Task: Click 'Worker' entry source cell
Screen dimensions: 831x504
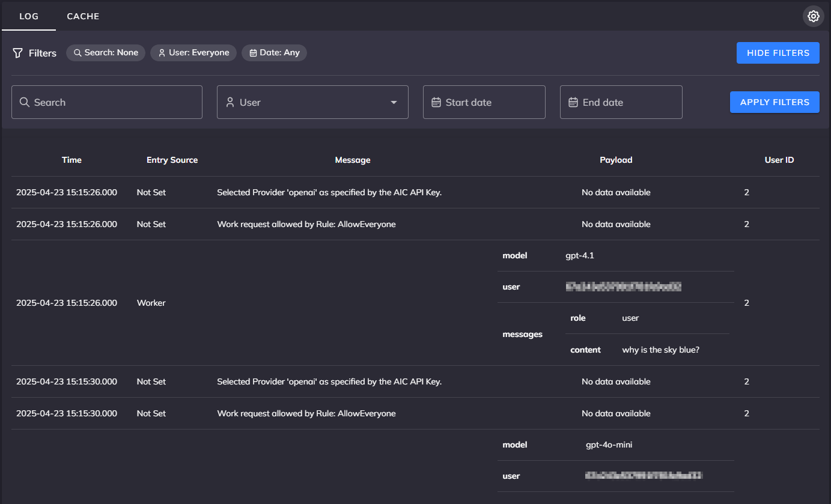Action: (151, 303)
